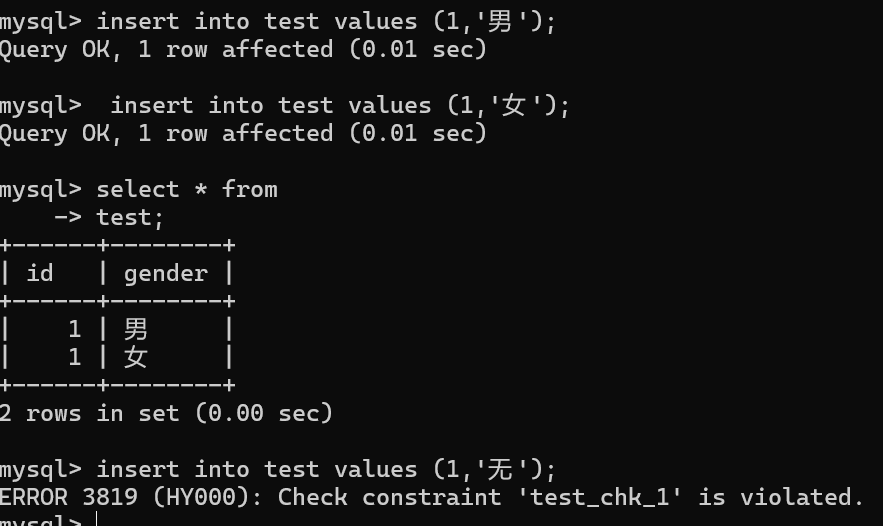This screenshot has height=526, width=883.
Task: Click the blinking cursor at the last mysql prompt
Action: click(x=97, y=519)
